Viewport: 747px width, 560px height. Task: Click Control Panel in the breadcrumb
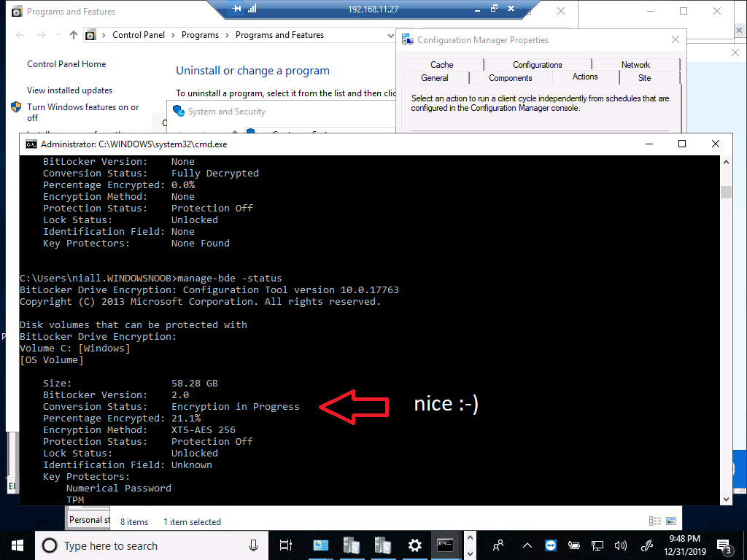[139, 35]
